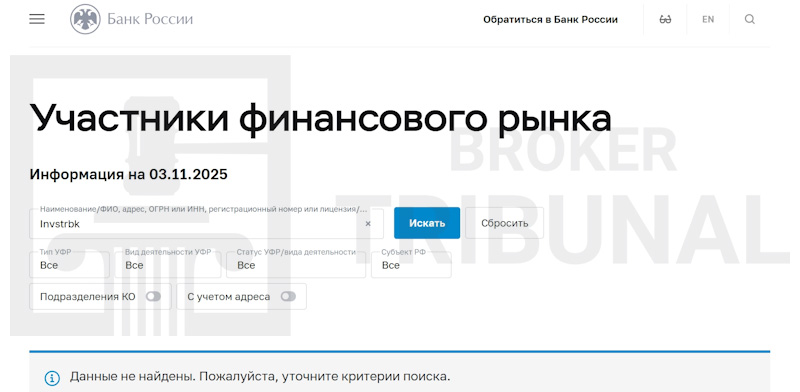Click the 'Сбросить' reset button
This screenshot has width=800, height=392.
505,223
